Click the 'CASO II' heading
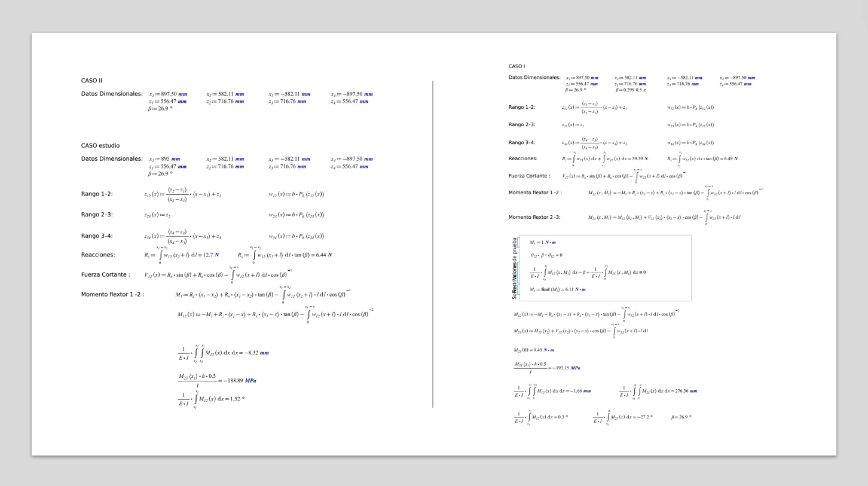Viewport: 868px width, 486px height. (92, 80)
